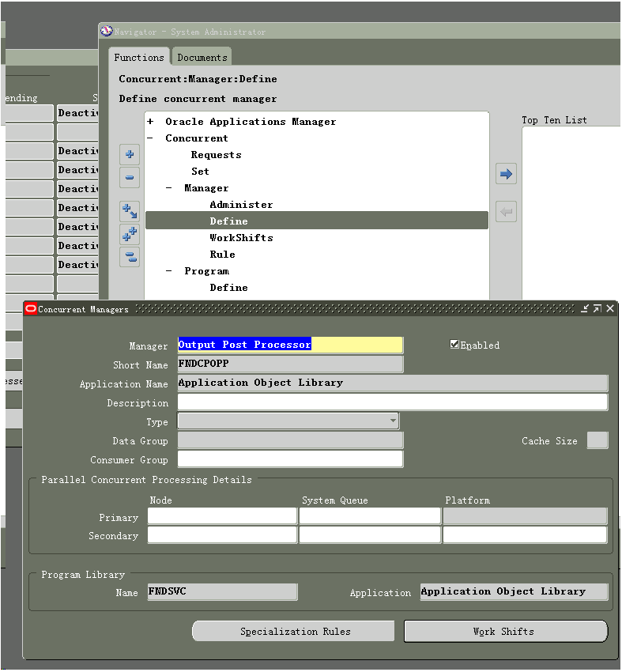Screen dimensions: 622x672
Task: Collapse the Manager tree node
Action: point(169,188)
